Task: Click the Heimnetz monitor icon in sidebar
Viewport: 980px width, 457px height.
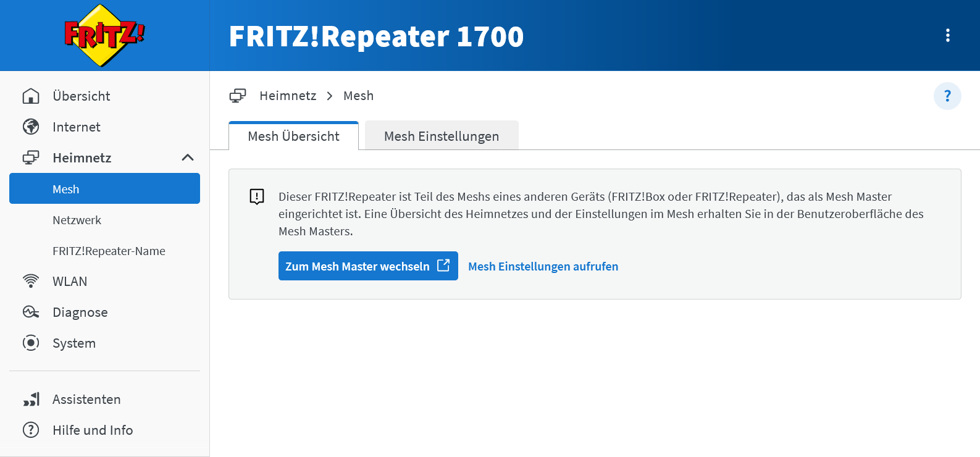Action: point(31,157)
